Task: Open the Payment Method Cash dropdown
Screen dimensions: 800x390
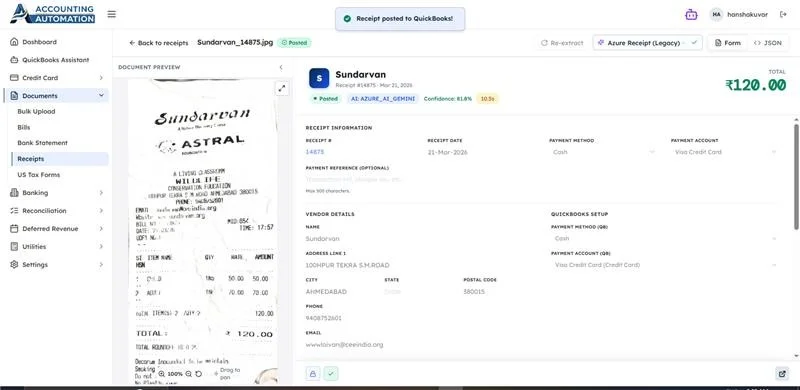Action: pos(604,152)
